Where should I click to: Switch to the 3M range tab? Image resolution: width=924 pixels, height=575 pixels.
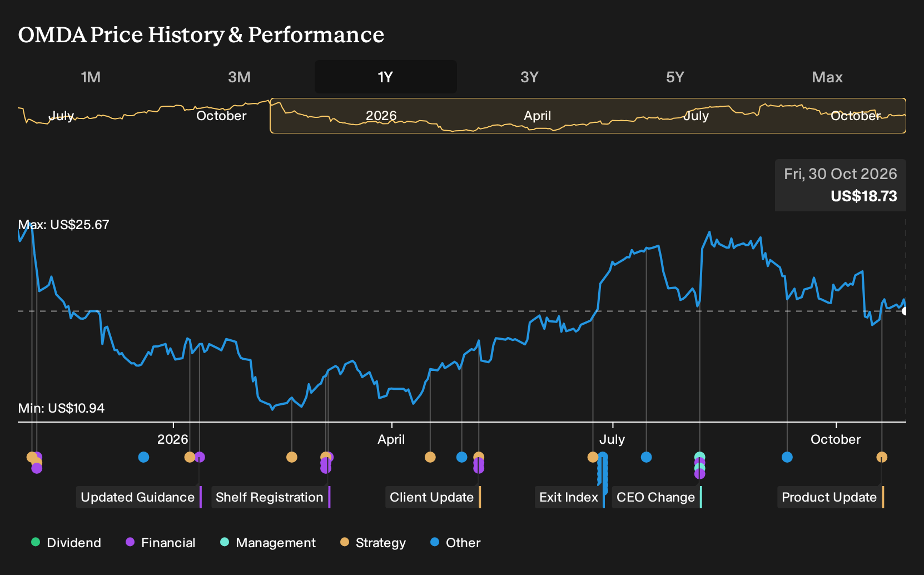(x=239, y=77)
